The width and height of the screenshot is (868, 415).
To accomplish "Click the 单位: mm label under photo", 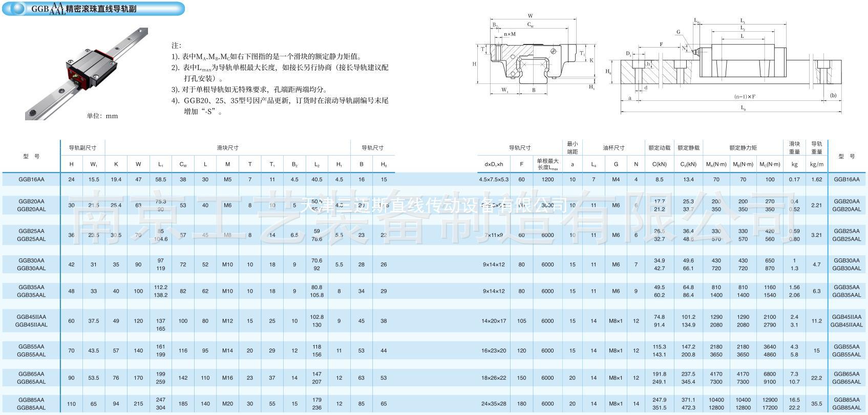I will pyautogui.click(x=102, y=116).
